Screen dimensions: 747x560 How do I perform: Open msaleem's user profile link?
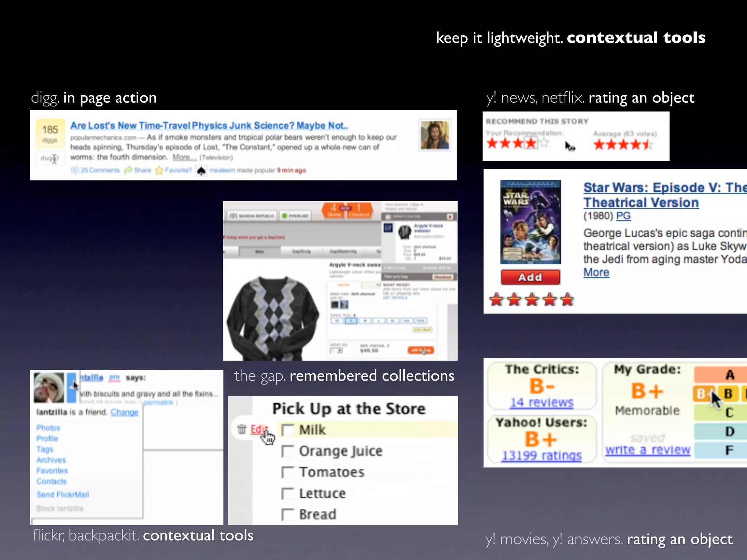pos(222,170)
